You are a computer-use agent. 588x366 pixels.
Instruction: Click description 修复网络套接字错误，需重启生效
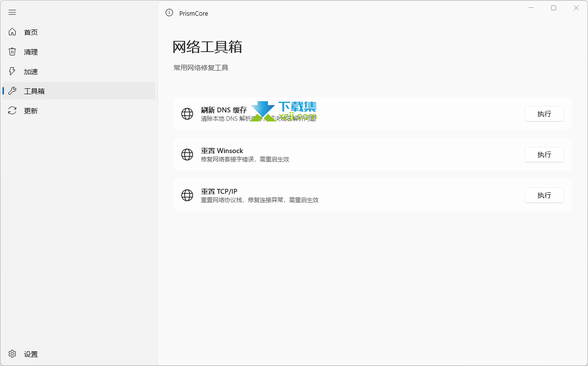tap(245, 159)
